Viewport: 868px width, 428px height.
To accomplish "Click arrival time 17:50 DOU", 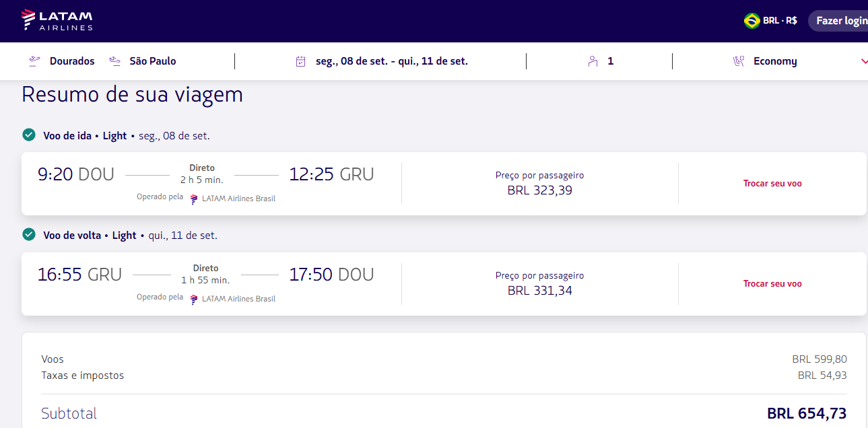I will (331, 275).
